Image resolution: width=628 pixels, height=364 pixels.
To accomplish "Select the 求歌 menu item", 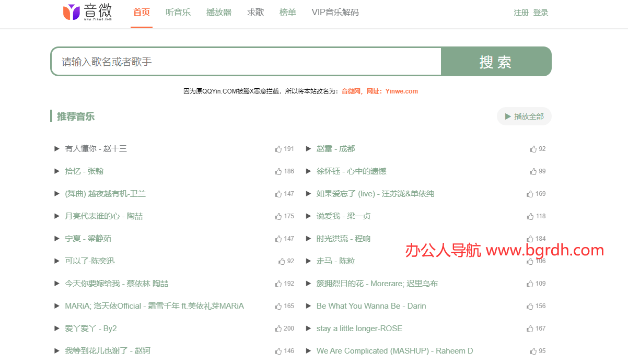I will (x=255, y=13).
